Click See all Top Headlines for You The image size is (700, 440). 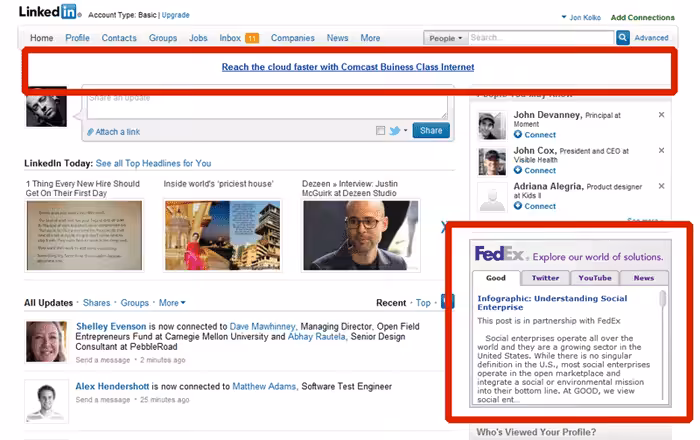(x=154, y=163)
